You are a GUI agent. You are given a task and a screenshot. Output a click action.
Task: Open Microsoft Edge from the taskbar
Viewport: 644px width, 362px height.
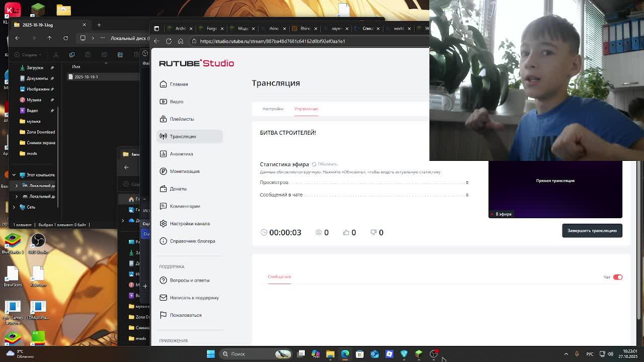(x=345, y=354)
